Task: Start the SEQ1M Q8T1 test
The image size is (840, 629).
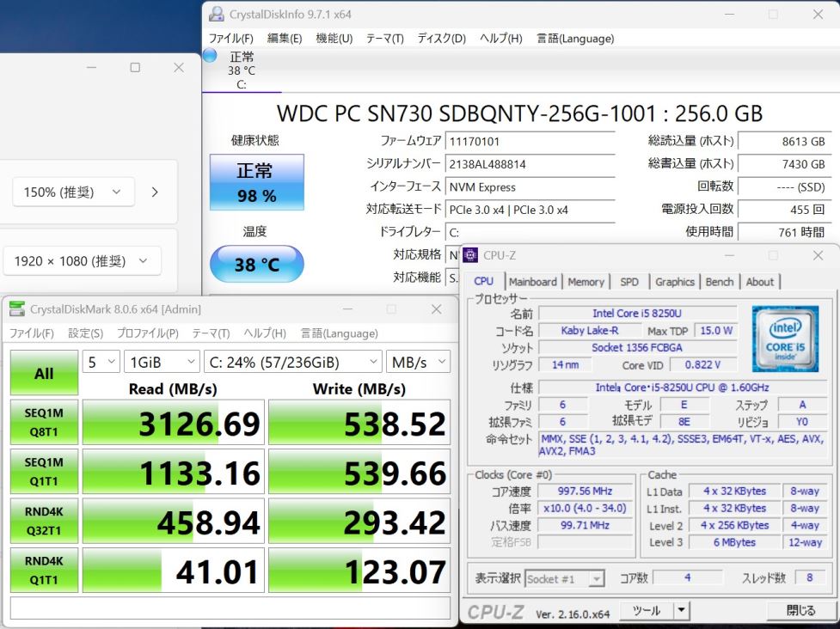Action: pyautogui.click(x=44, y=423)
